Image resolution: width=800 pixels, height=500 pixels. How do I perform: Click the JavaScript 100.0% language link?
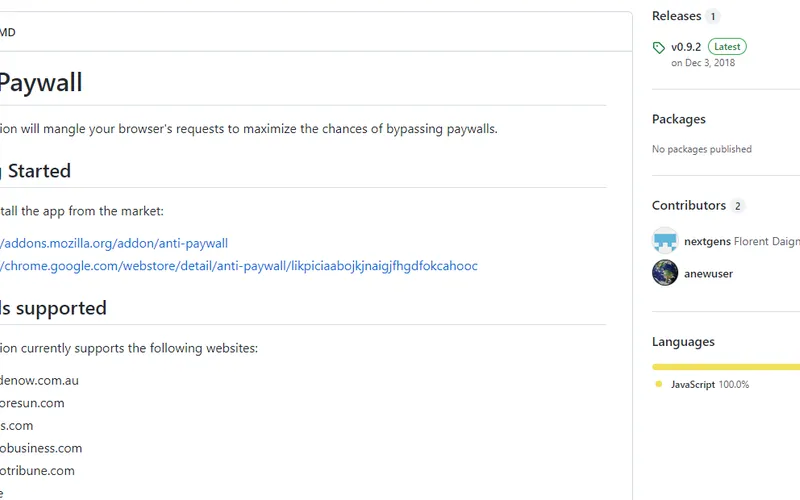710,385
